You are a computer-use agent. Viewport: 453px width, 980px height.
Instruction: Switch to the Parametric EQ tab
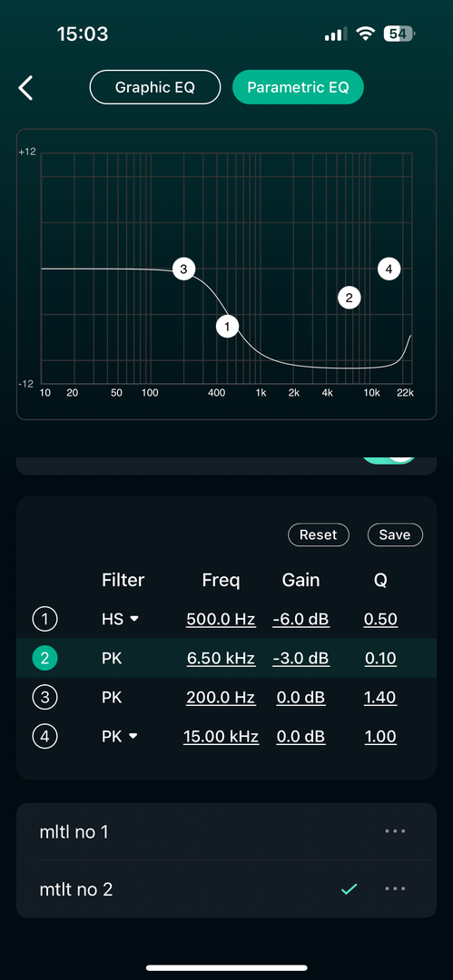(298, 87)
